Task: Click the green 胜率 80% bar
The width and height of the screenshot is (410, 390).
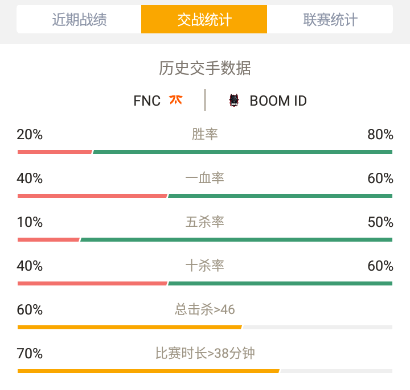Action: click(x=243, y=152)
